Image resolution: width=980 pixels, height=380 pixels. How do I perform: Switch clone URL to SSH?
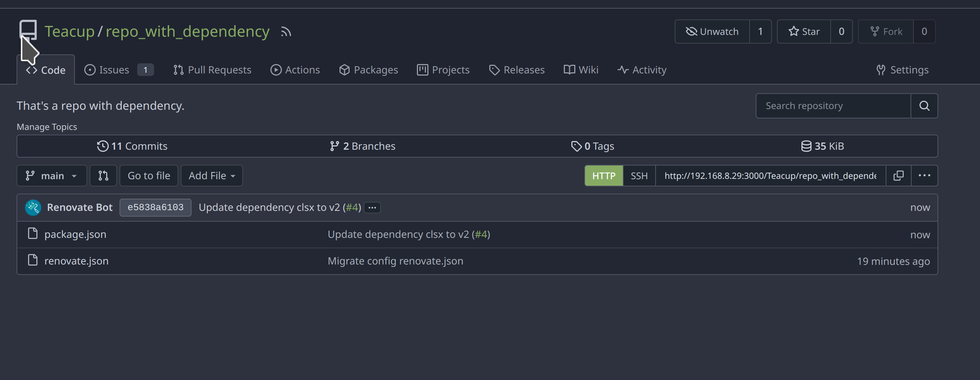coord(639,176)
